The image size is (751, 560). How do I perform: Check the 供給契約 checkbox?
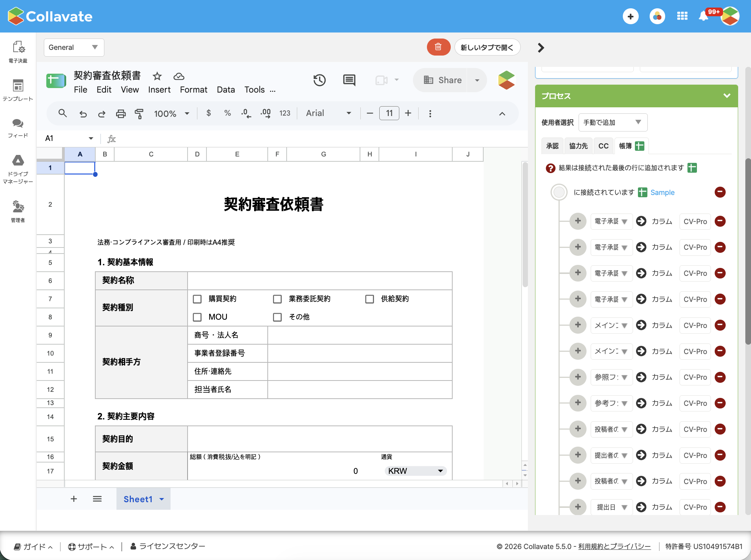(x=369, y=299)
